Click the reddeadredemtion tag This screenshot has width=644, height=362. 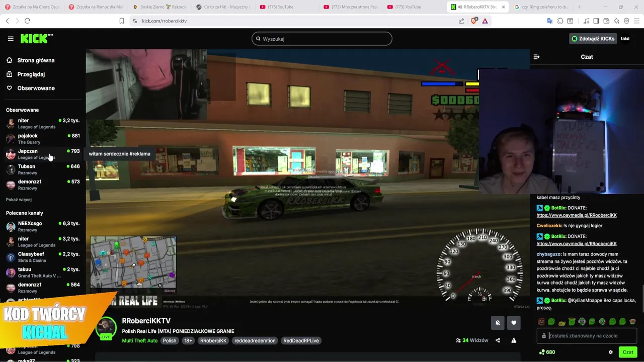click(x=255, y=340)
